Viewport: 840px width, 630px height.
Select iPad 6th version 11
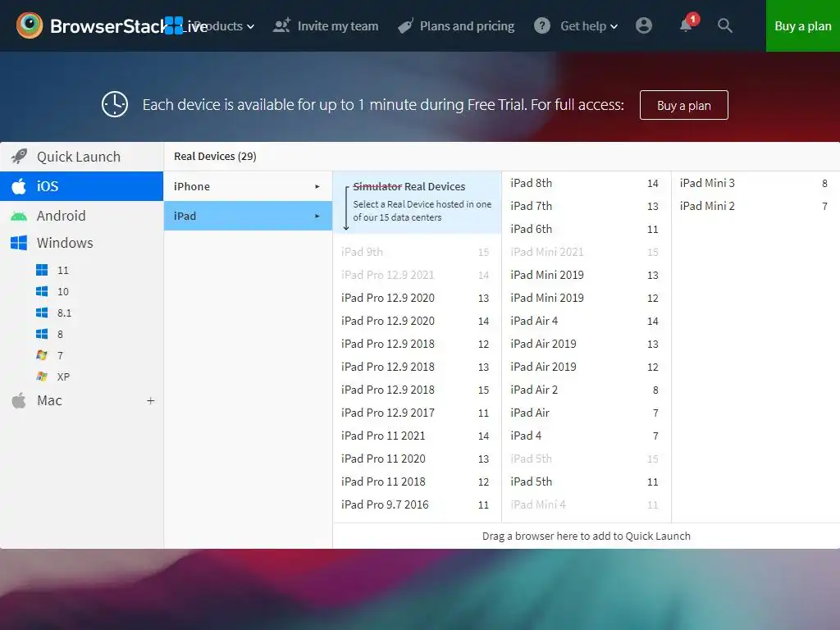pos(584,230)
